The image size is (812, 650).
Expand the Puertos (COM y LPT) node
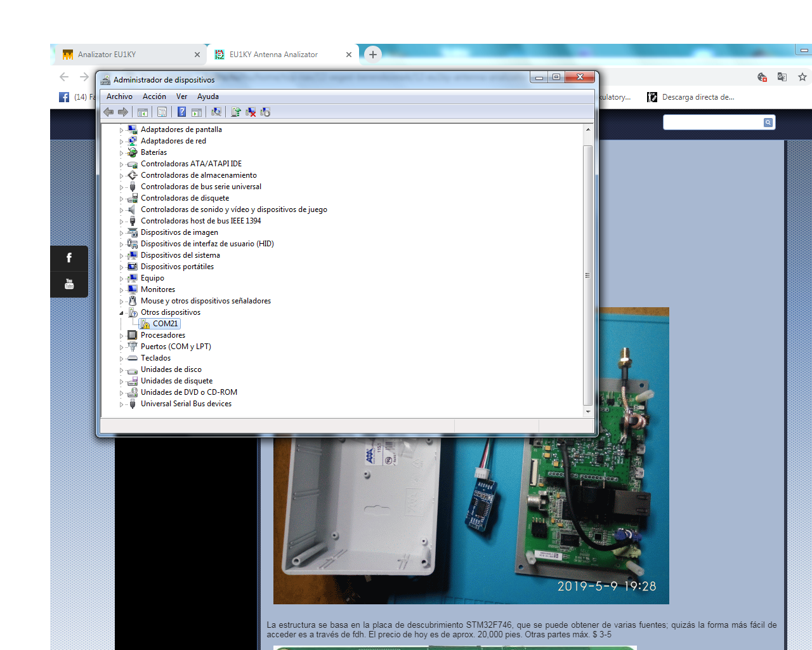pos(122,347)
